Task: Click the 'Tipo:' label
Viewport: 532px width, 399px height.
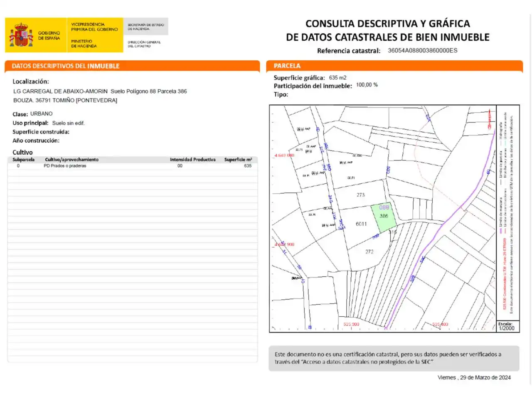Action: click(281, 94)
